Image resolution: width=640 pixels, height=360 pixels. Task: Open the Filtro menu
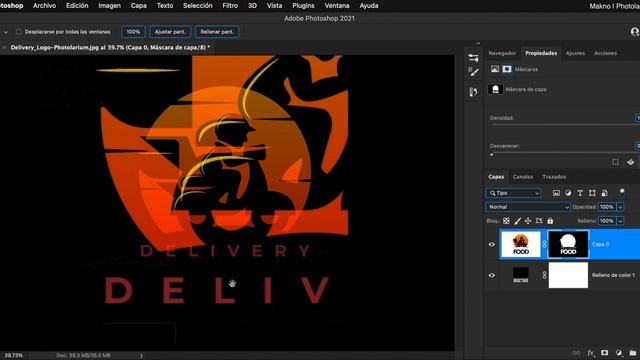coord(230,6)
